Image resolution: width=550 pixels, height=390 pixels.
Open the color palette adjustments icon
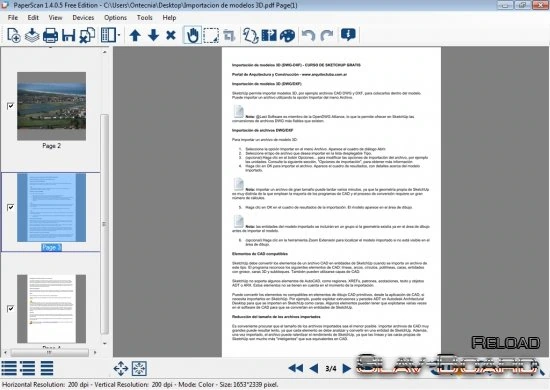[288, 35]
